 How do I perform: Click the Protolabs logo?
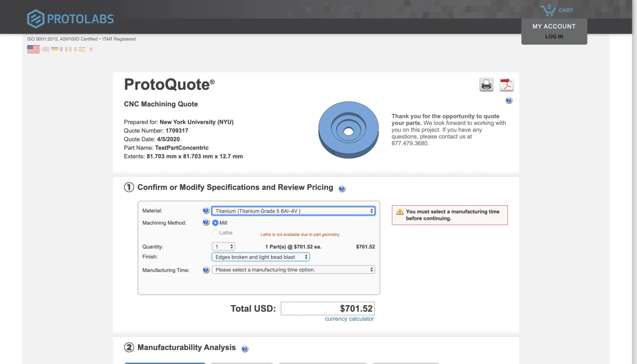click(x=71, y=19)
